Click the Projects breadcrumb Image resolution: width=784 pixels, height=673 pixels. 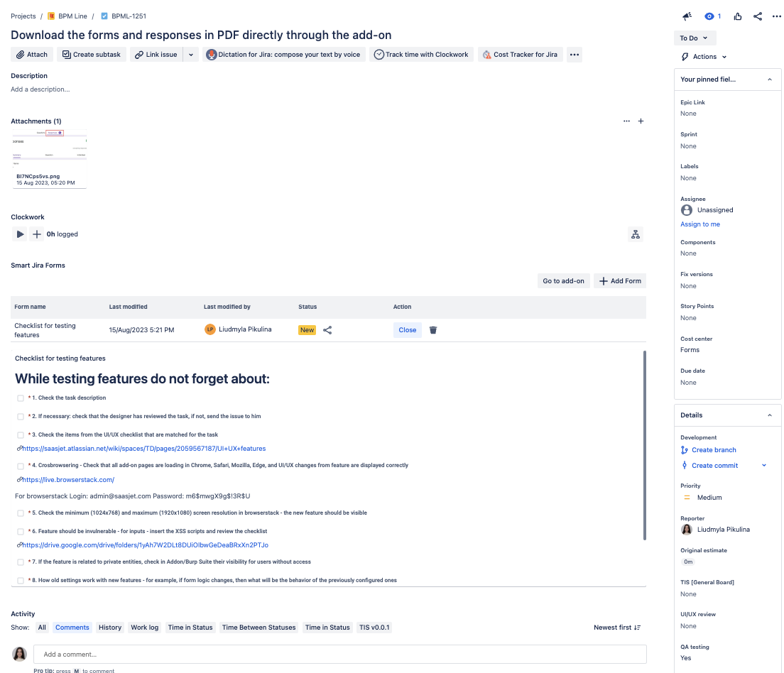[23, 16]
